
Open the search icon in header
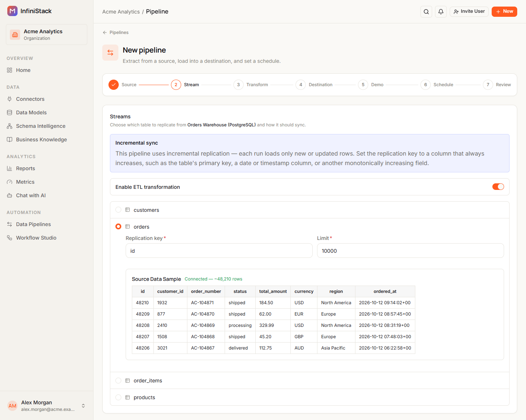click(426, 12)
